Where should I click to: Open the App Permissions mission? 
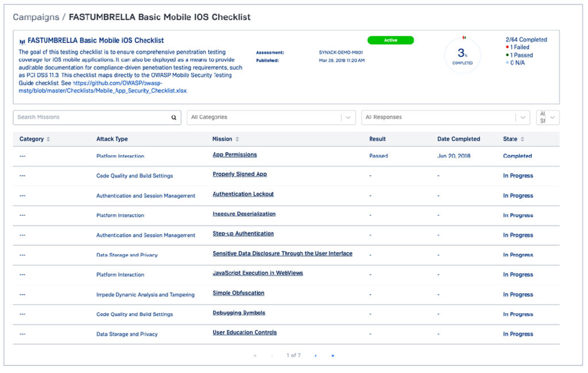pos(234,155)
